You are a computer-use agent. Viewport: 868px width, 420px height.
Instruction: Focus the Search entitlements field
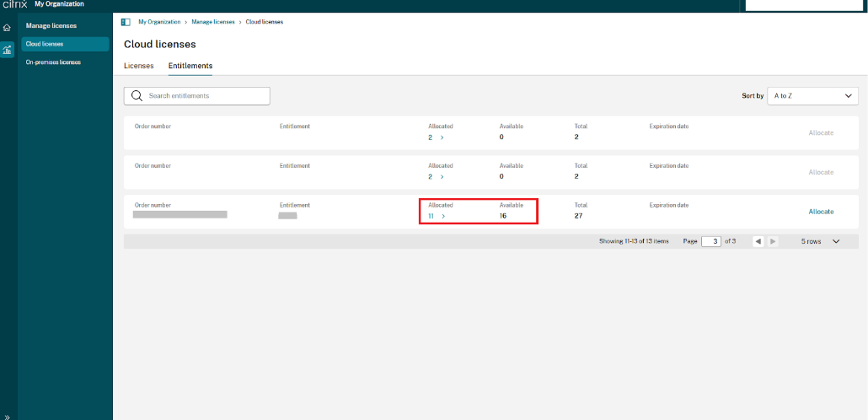click(x=197, y=96)
